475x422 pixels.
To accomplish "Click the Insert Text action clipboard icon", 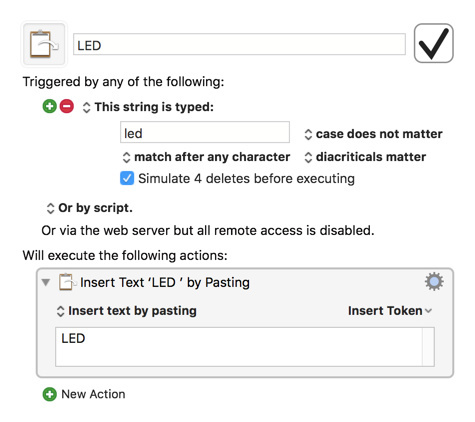I will (67, 282).
